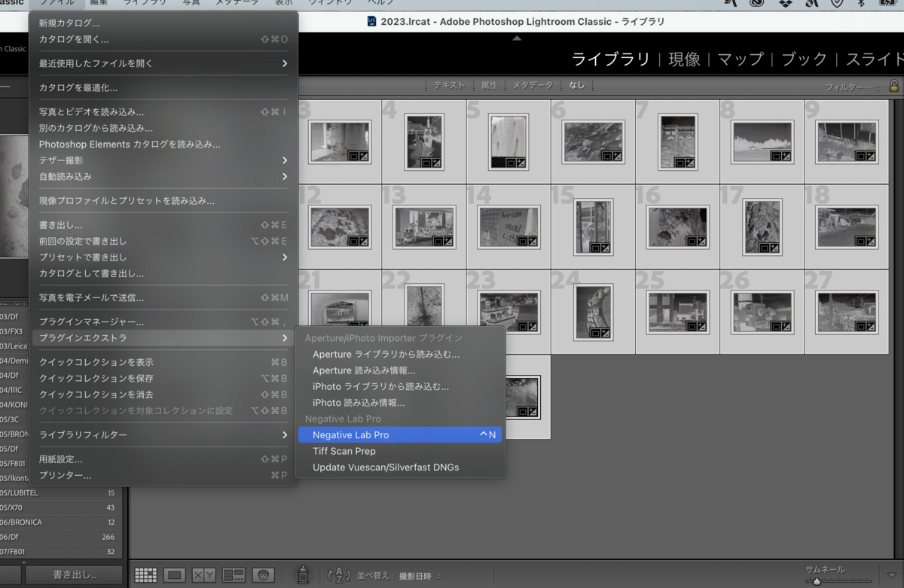Click the shield security menu bar icon
The height and width of the screenshot is (588, 904).
click(x=836, y=3)
